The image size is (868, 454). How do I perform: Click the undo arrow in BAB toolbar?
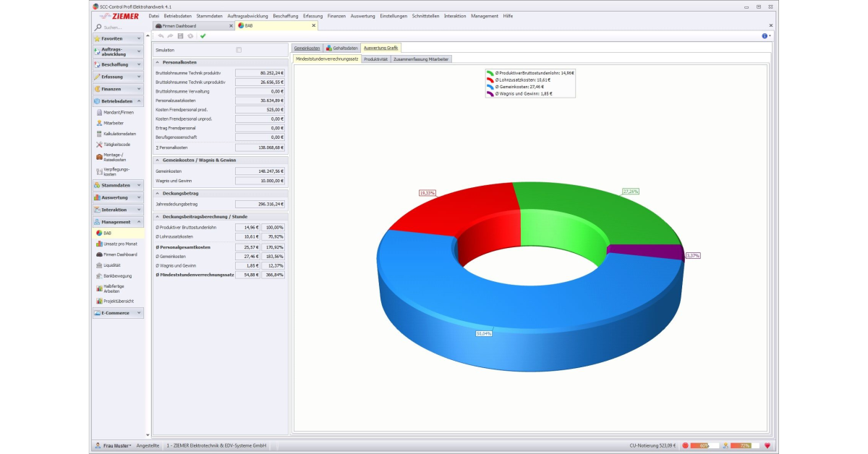[161, 35]
